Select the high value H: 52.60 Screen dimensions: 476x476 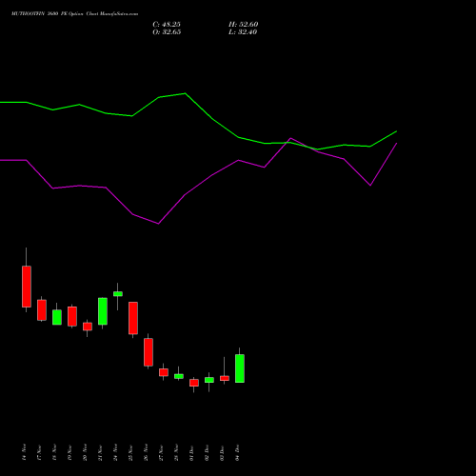tap(244, 25)
